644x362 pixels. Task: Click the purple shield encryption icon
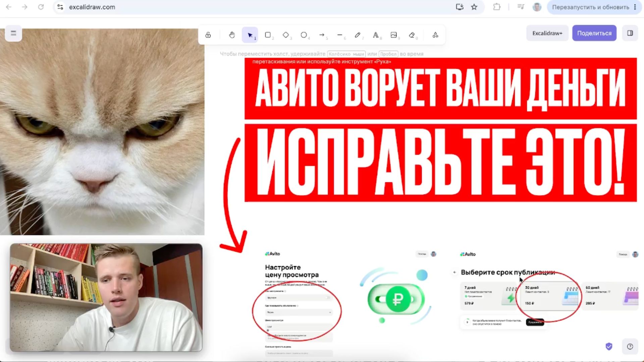click(x=609, y=347)
